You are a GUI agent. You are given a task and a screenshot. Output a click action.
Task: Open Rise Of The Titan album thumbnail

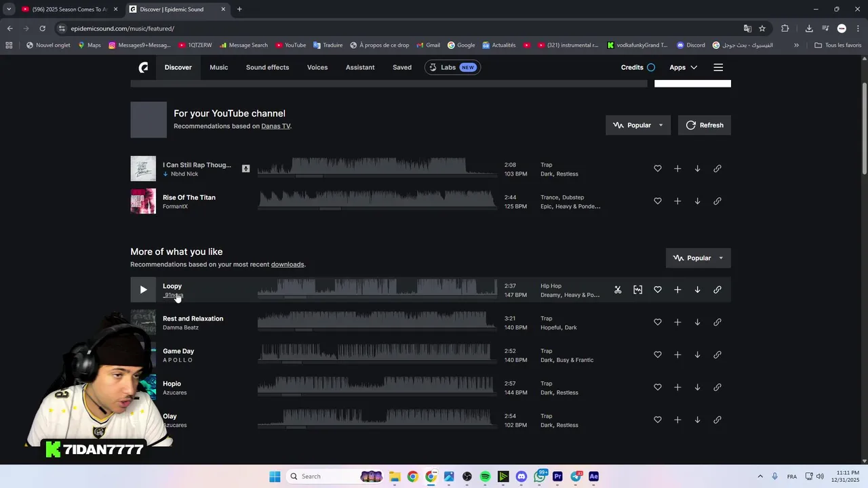(x=143, y=201)
